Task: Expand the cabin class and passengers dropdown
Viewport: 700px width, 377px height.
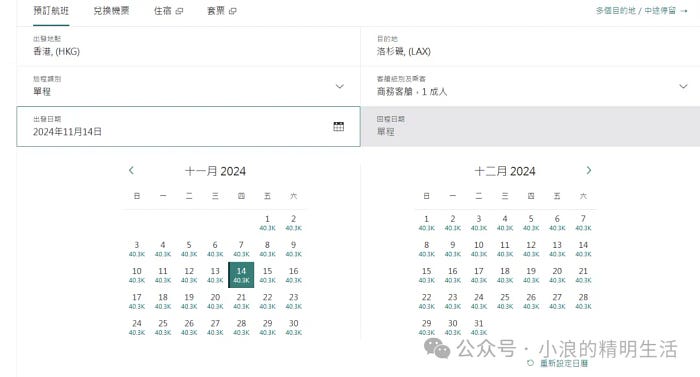Action: (683, 86)
